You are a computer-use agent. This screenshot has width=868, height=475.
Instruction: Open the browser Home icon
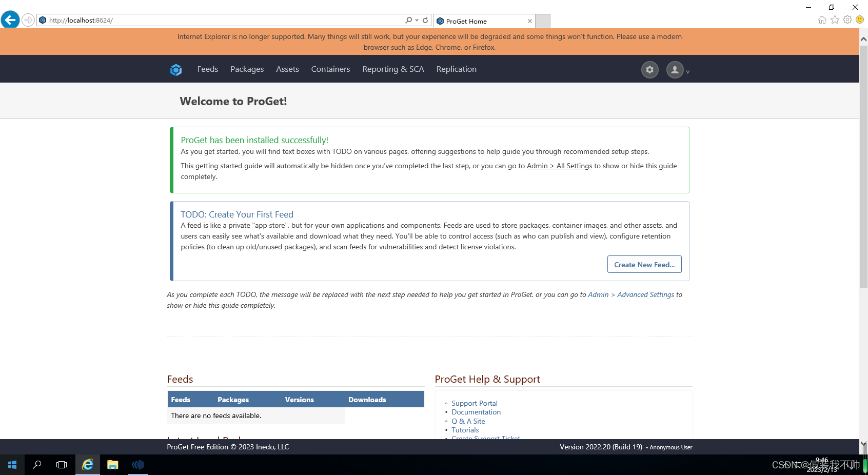822,19
